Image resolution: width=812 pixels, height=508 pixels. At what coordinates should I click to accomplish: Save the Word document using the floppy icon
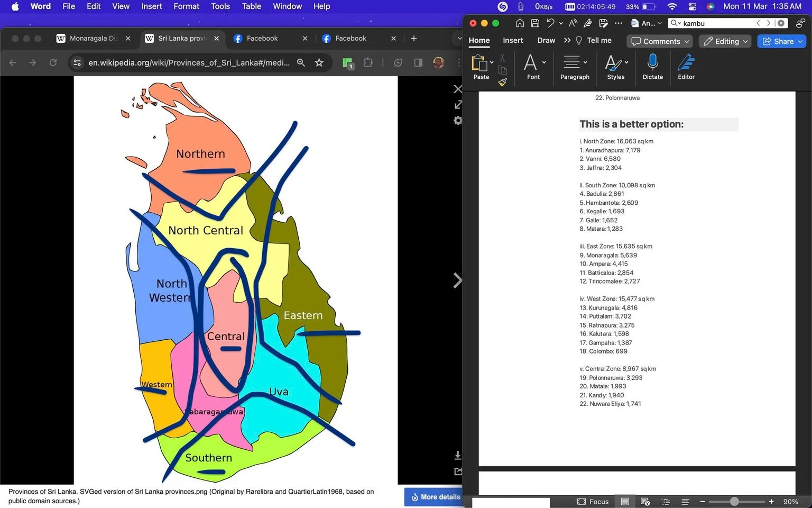(x=535, y=23)
